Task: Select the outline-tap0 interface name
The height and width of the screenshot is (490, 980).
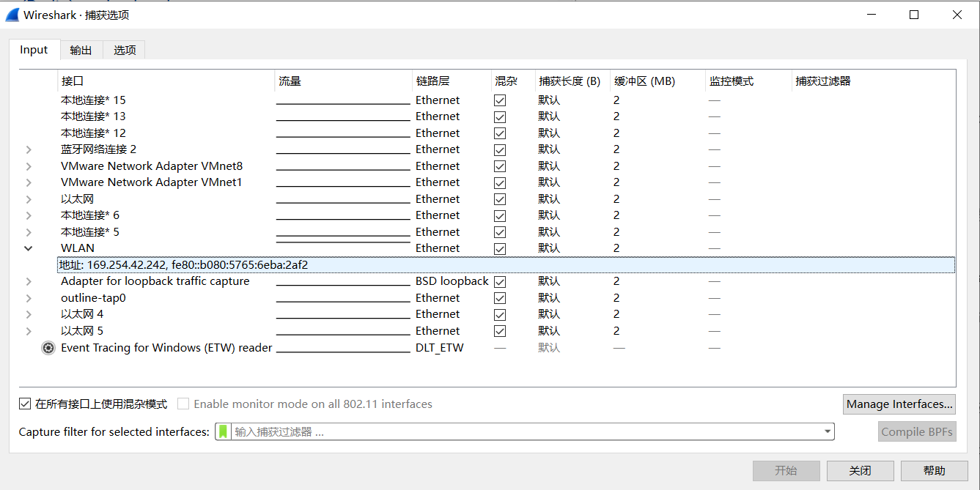Action: (93, 298)
